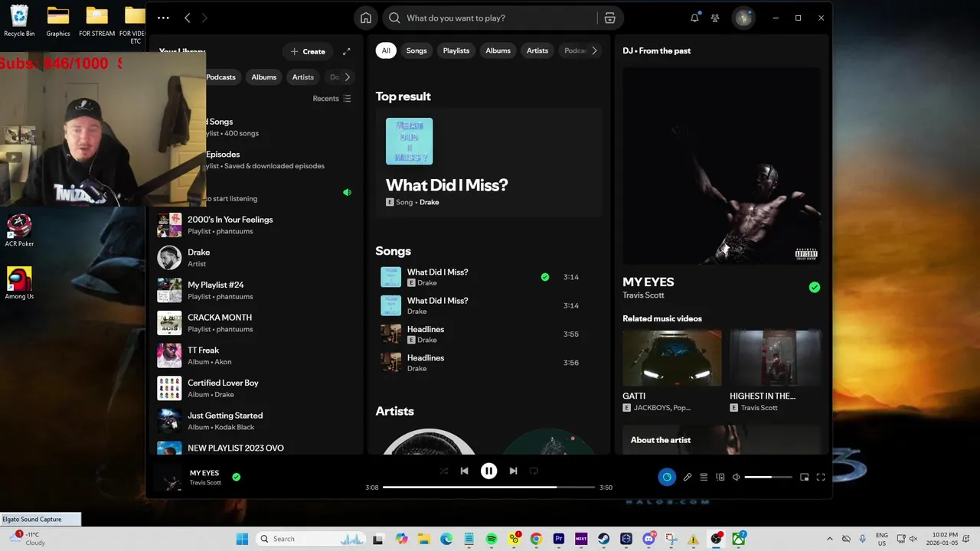Play the GATTI music video thumbnail
Screen dimensions: 980x551
[671, 357]
